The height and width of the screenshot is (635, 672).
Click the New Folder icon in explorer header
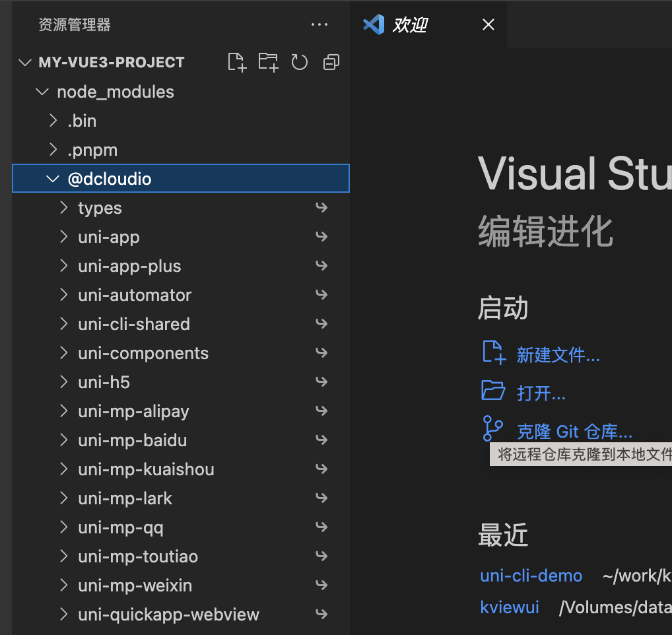(x=268, y=63)
